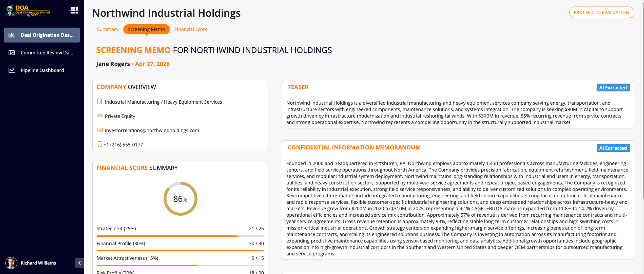Click the date Apr 27, 2026
The width and height of the screenshot is (644, 274).
coord(152,64)
